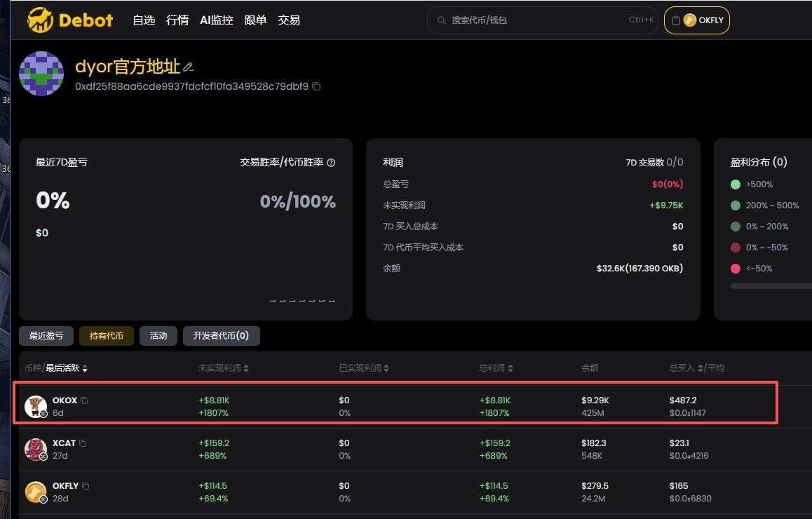This screenshot has height=519, width=812.
Task: Click the OKOX unrealized profit +$8.81K
Action: [x=214, y=400]
